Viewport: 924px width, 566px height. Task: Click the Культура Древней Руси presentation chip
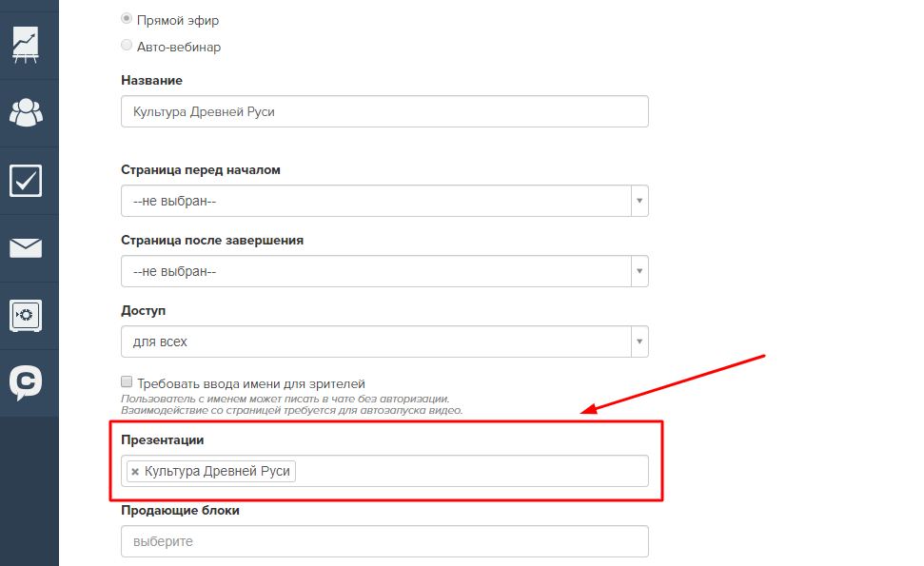(x=211, y=471)
